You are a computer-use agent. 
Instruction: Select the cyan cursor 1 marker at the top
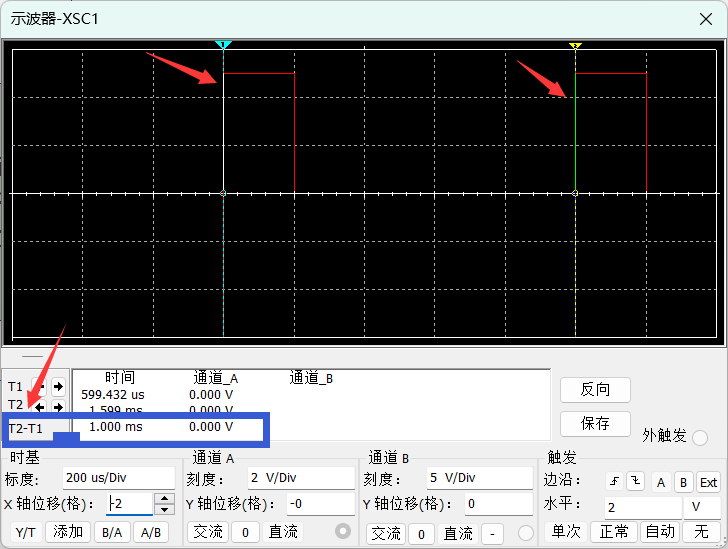[223, 45]
